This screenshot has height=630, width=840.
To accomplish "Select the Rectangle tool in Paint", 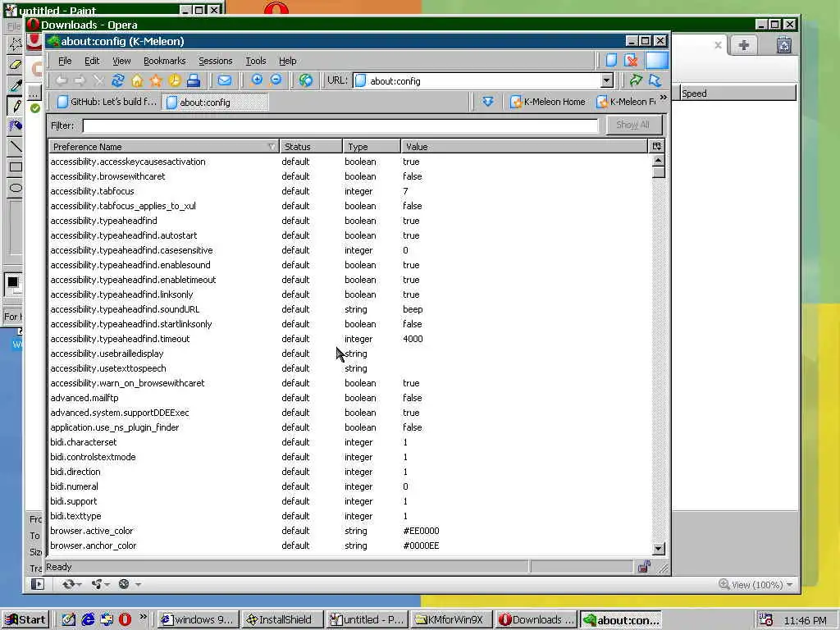I will tap(16, 167).
